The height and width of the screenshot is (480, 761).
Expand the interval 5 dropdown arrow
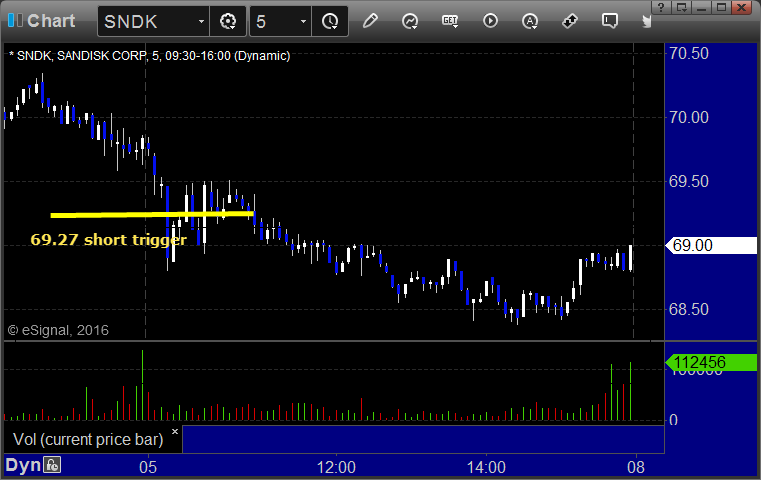point(303,21)
